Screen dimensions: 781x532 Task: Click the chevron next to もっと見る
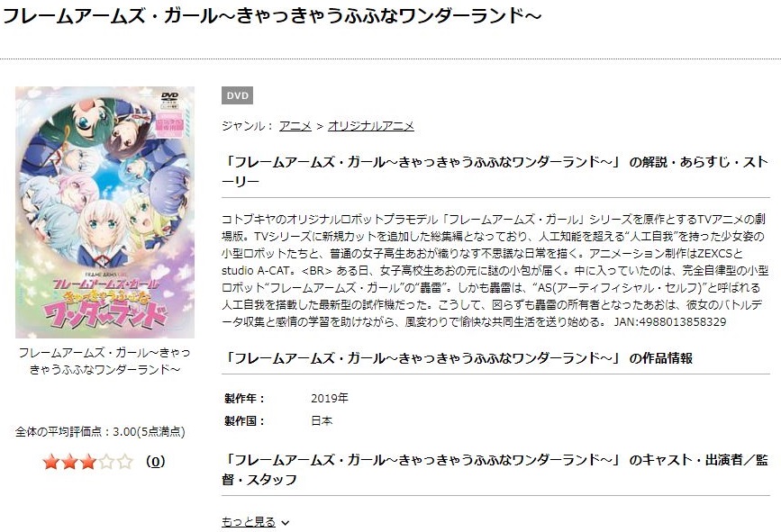click(285, 522)
